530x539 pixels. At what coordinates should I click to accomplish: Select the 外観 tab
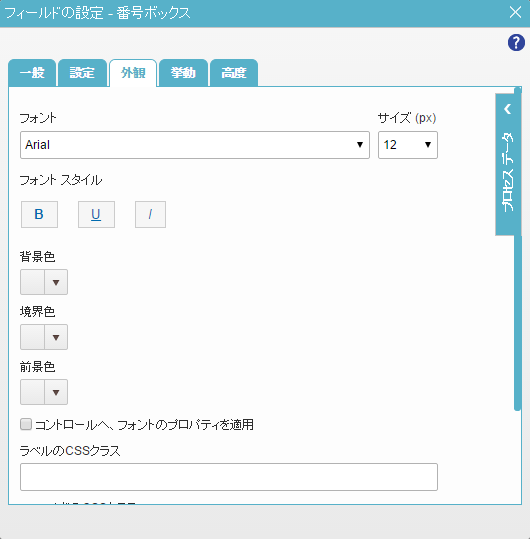tap(133, 73)
